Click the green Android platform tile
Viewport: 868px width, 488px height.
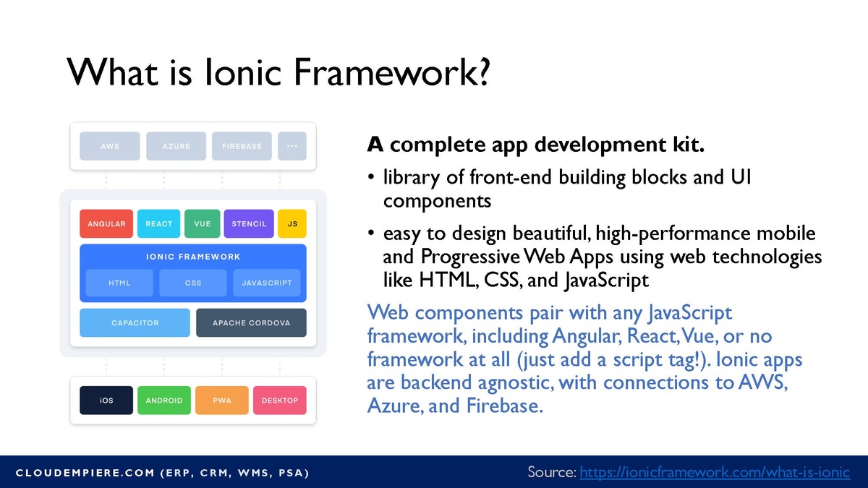pyautogui.click(x=164, y=401)
